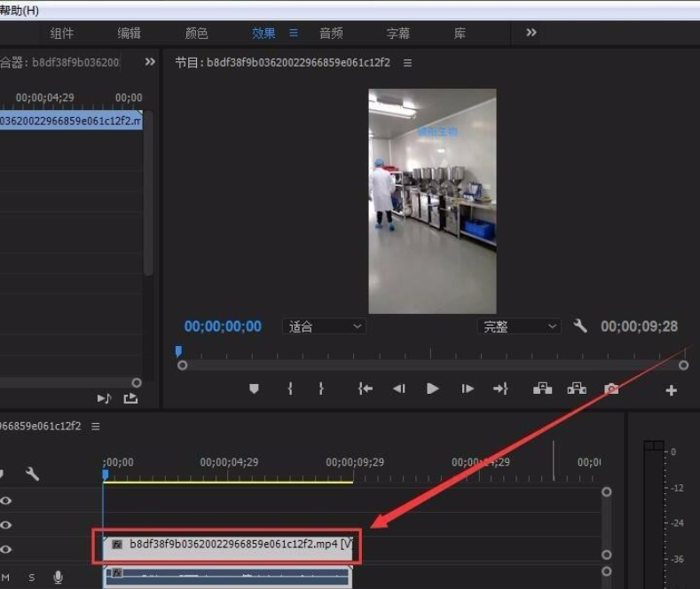Click the Go to In point icon
Screen dimensions: 700x589
[x=365, y=389]
